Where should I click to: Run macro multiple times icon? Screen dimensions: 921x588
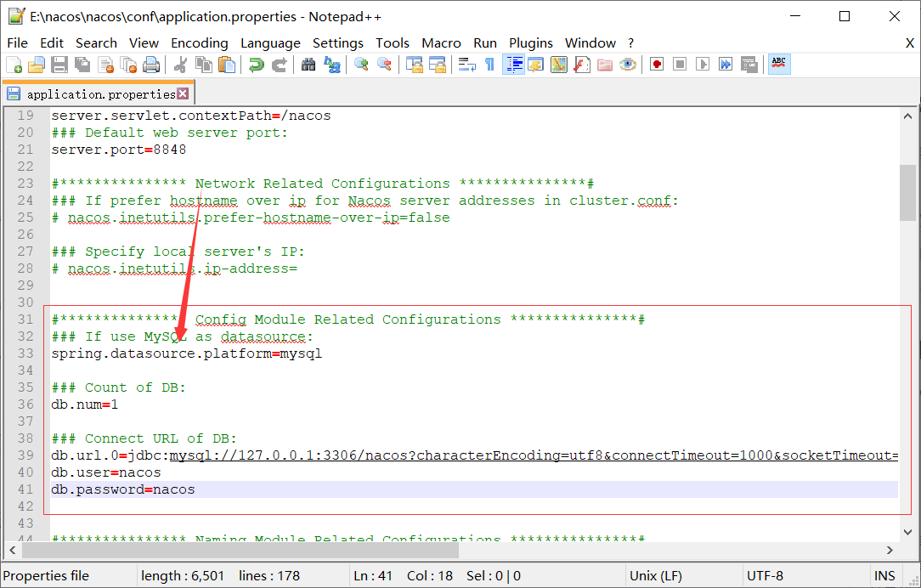click(726, 64)
